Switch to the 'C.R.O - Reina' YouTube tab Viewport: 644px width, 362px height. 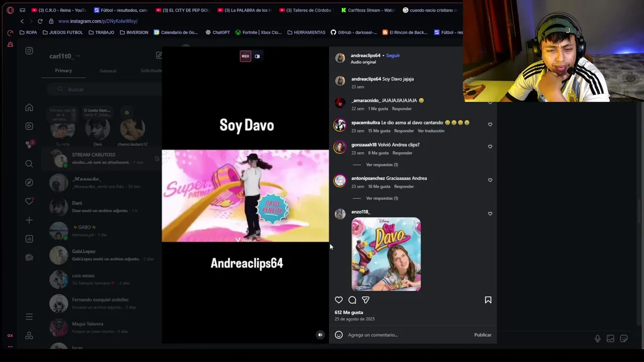pos(59,10)
